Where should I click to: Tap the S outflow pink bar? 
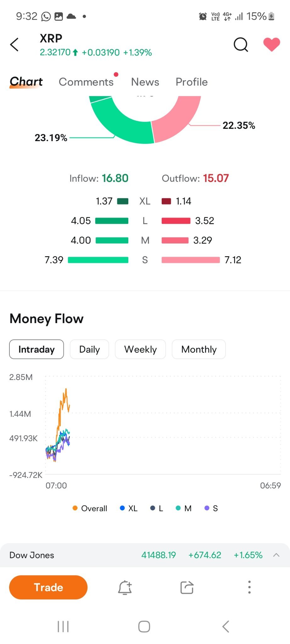191,260
